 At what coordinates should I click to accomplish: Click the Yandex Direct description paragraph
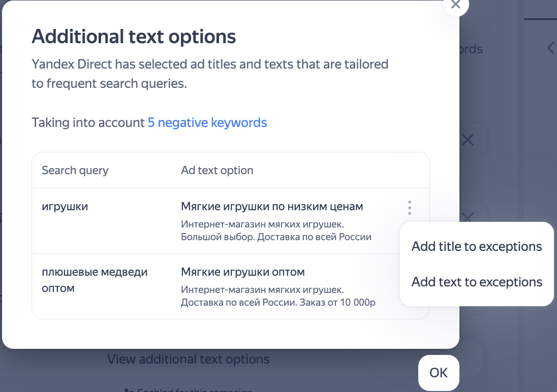point(209,74)
